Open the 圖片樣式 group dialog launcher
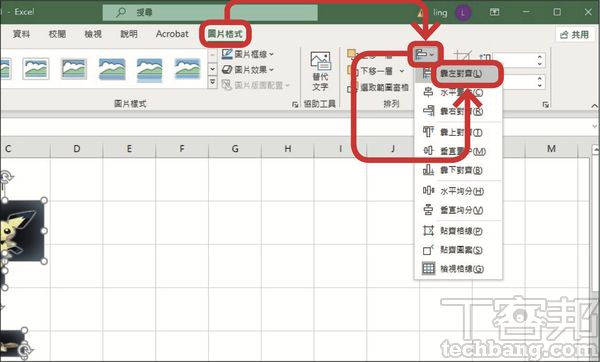Image resolution: width=600 pixels, height=362 pixels. 295,104
